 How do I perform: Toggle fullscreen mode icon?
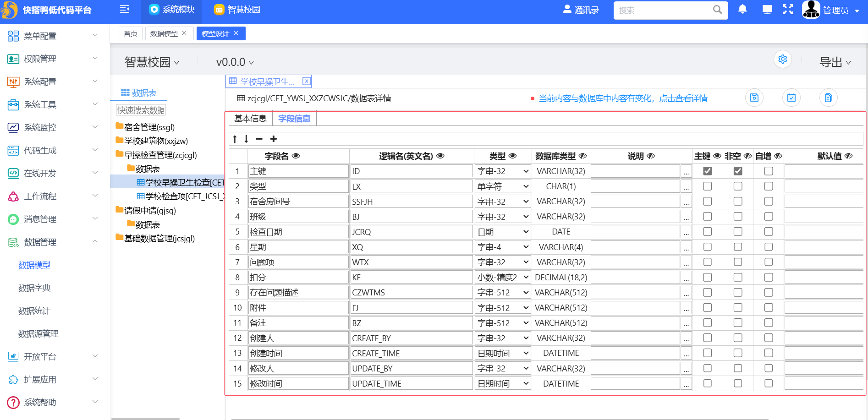pos(787,10)
